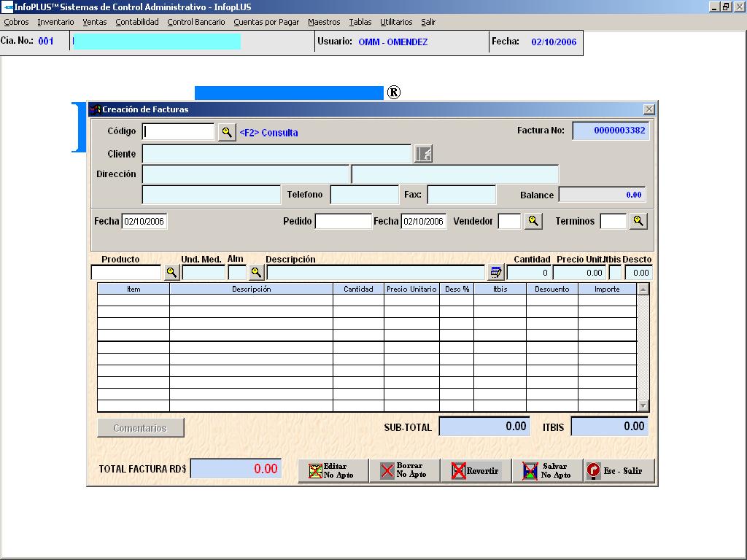747x560 pixels.
Task: Click the ITBIS total amount box
Action: tap(609, 426)
